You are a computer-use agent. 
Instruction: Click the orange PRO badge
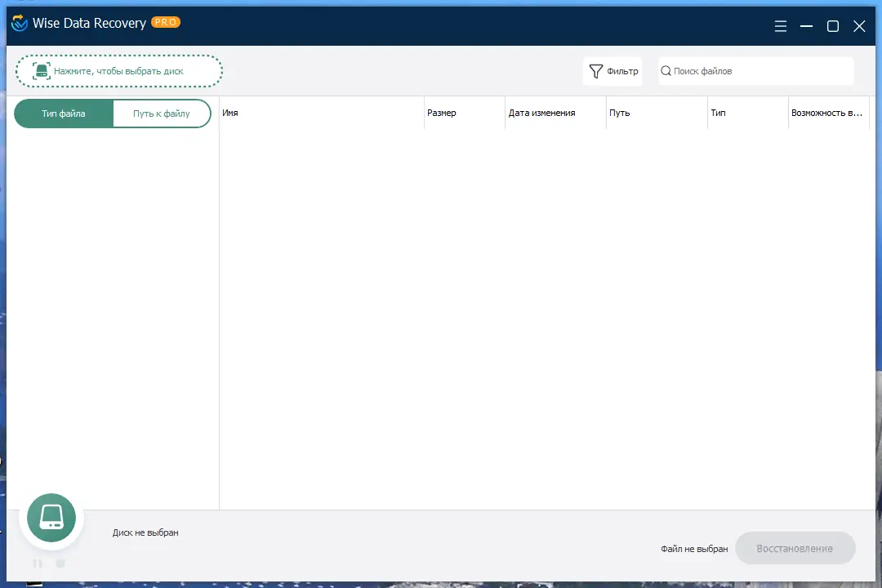click(165, 23)
